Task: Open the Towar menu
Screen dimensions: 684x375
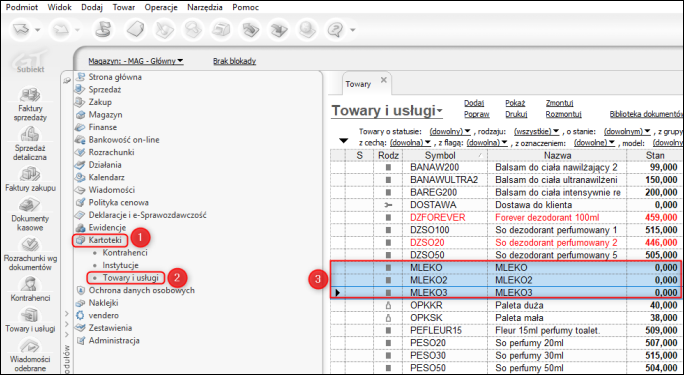Action: (124, 7)
